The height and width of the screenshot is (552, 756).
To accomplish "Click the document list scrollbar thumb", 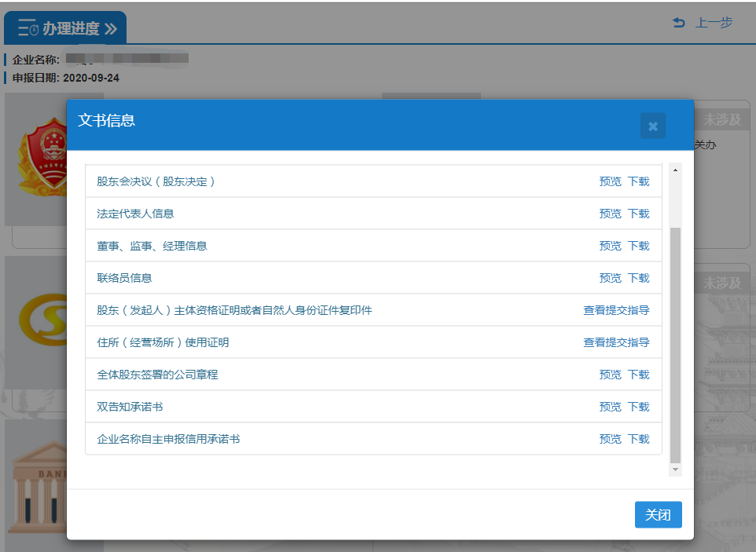I will tap(675, 345).
